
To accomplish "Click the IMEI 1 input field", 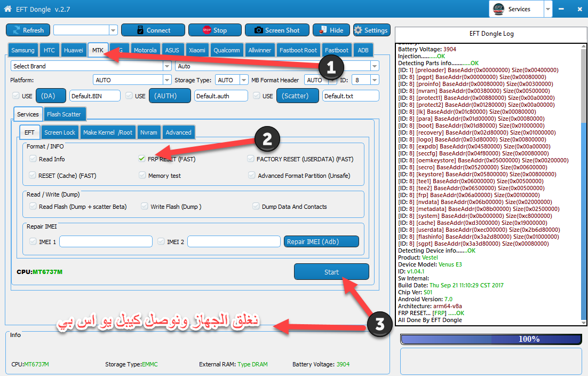I will [106, 241].
